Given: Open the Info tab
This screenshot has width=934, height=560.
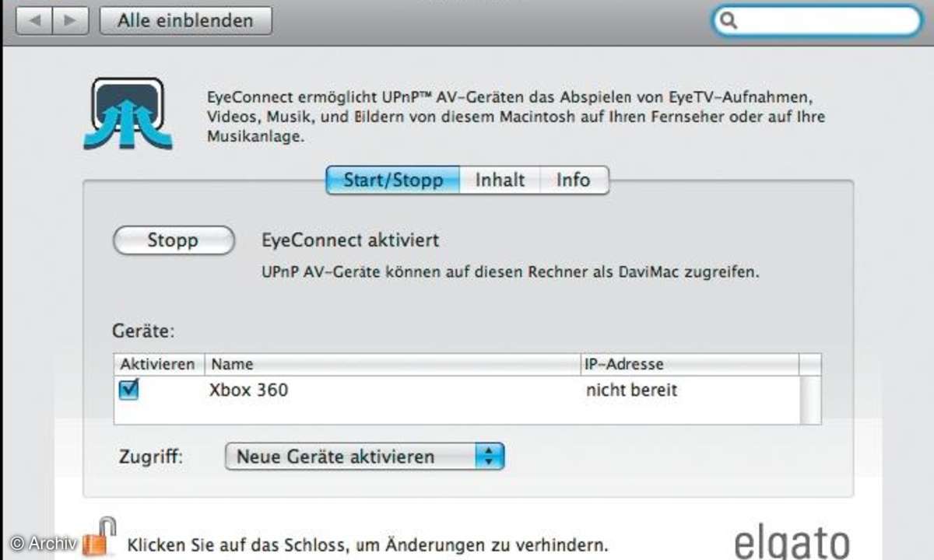Looking at the screenshot, I should click(574, 180).
